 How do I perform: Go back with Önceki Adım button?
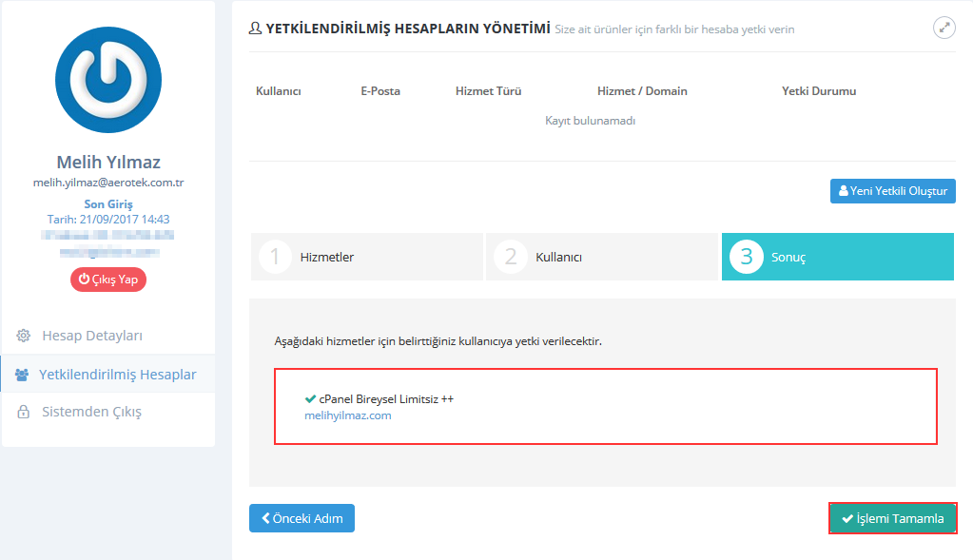(x=302, y=518)
